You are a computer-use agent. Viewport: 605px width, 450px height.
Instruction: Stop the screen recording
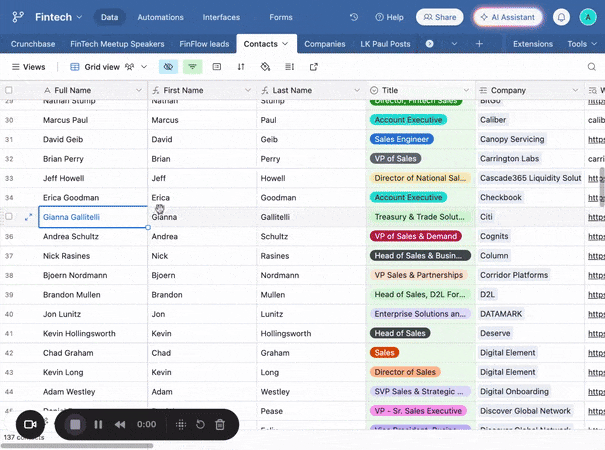point(75,425)
